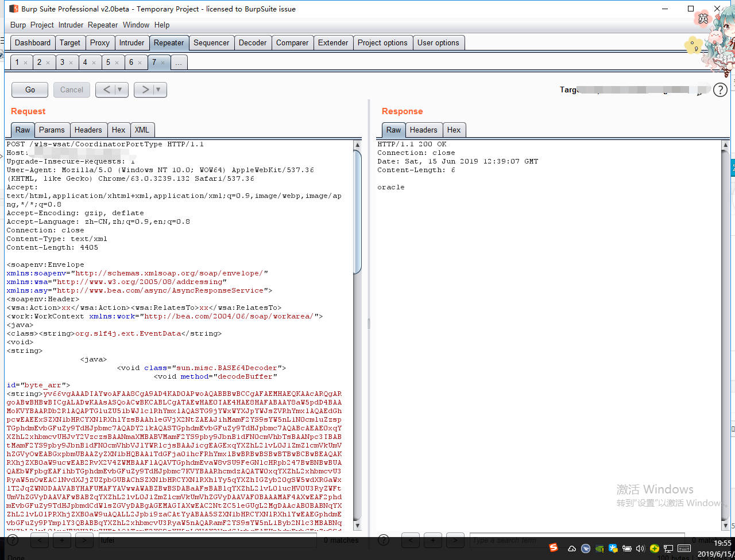The width and height of the screenshot is (735, 560).
Task: Open the Project options tab
Action: pyautogui.click(x=382, y=42)
